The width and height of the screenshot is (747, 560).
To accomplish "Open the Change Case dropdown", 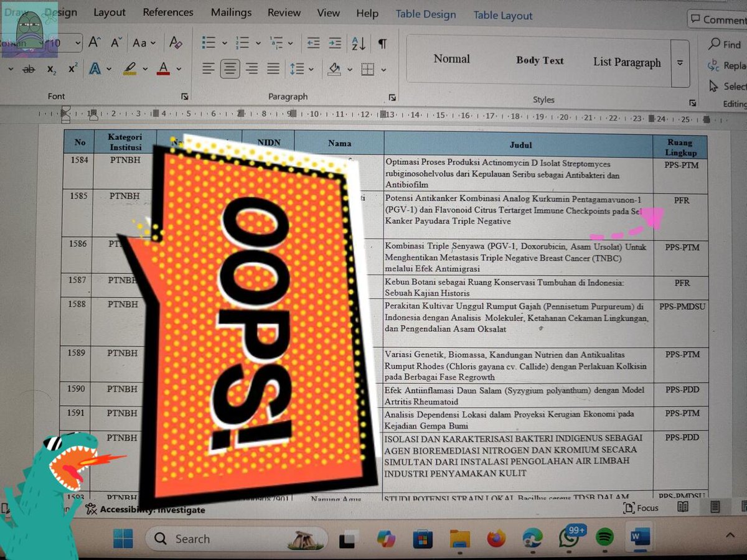I will coord(144,42).
